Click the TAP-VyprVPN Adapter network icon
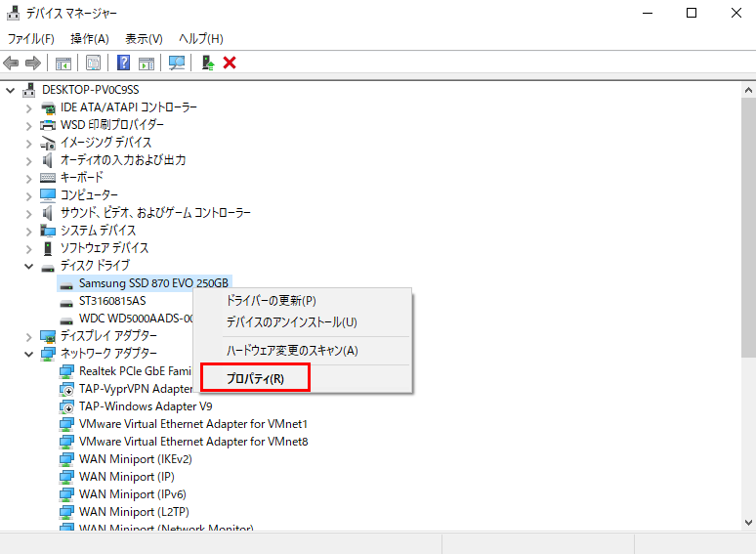 66,389
